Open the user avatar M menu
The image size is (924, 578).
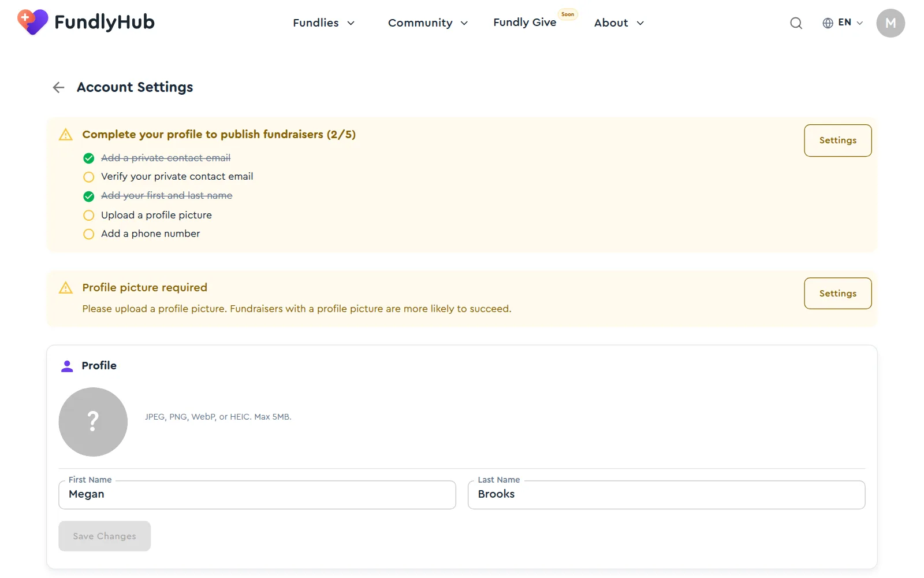tap(891, 23)
